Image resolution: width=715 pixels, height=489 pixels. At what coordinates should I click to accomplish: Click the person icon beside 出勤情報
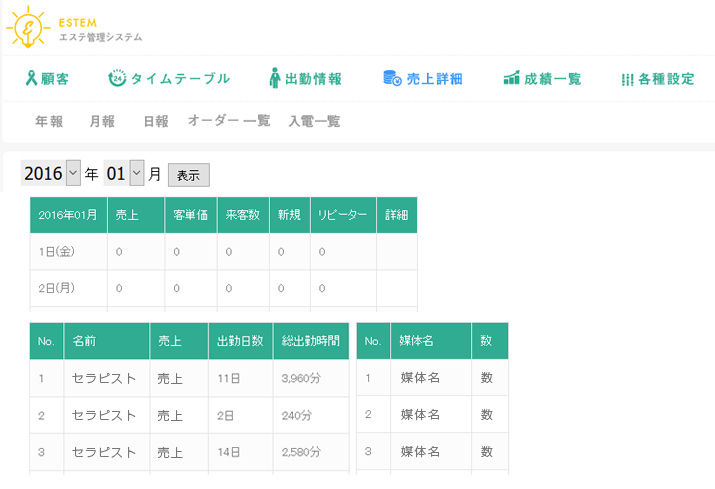[x=275, y=79]
